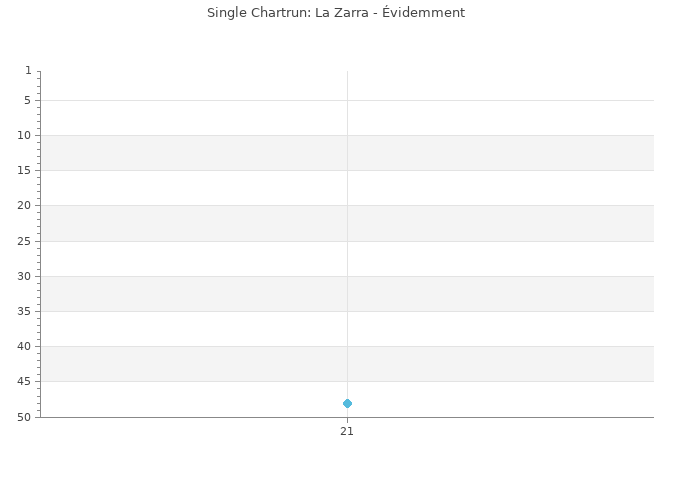Click the shaded band between 20 and 25
The image size is (673, 500).
347,223
